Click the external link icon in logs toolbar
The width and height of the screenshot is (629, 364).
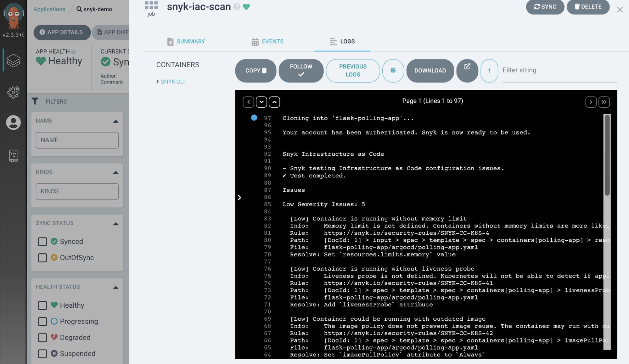(x=467, y=70)
